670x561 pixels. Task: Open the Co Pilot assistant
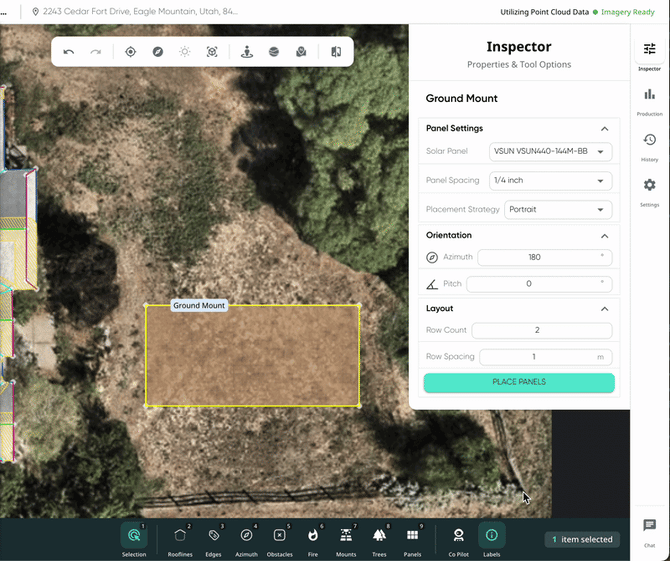point(458,537)
